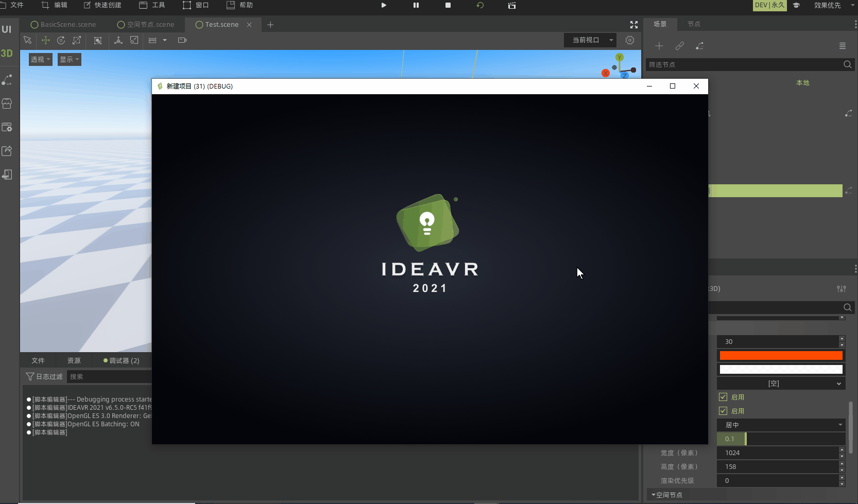Click the snap square icon in toolbar

[x=134, y=40]
